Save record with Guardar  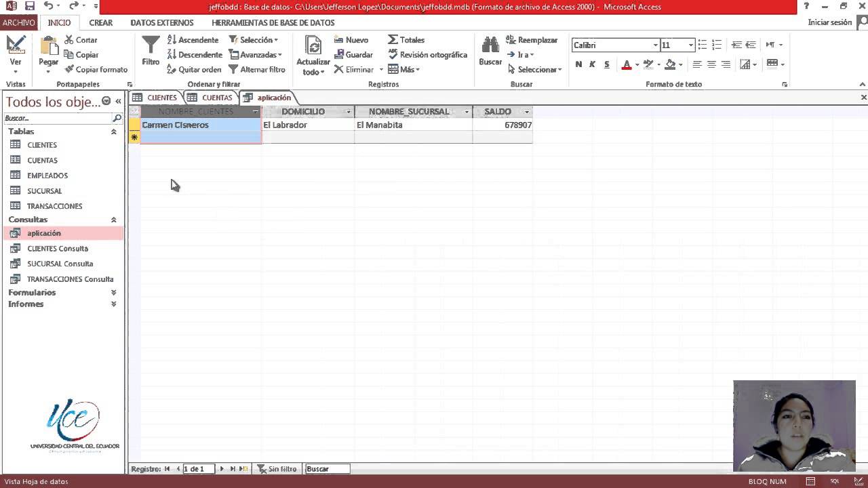point(353,55)
